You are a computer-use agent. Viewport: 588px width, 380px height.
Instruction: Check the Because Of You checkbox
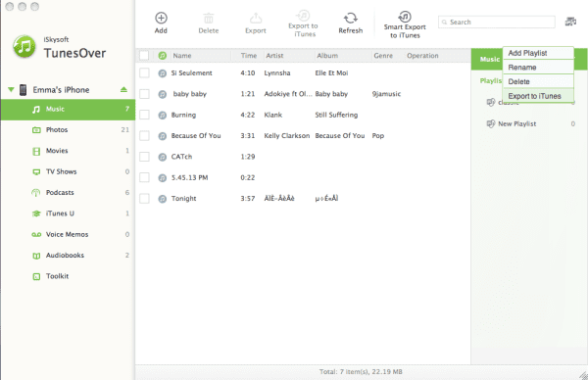click(144, 136)
